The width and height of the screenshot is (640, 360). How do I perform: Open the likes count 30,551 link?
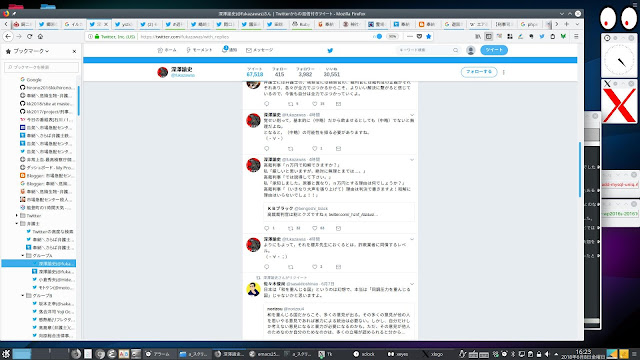pos(331,72)
